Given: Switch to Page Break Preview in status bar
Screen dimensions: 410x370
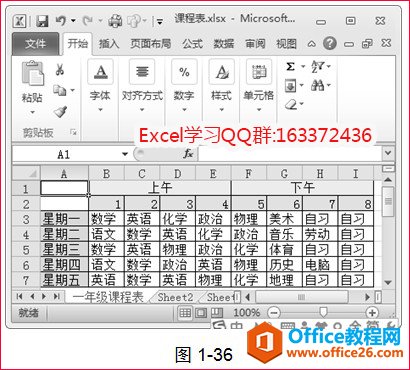Looking at the screenshot, I should 217,313.
